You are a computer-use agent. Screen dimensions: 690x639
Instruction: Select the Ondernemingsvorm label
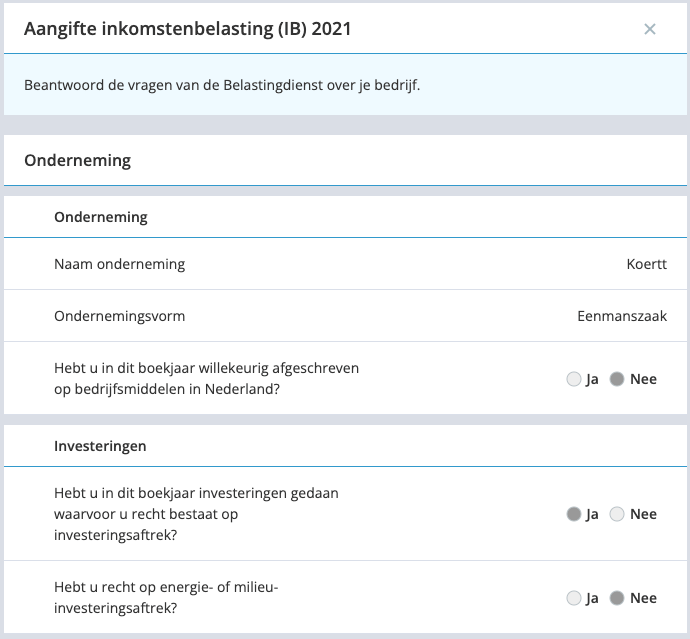120,316
